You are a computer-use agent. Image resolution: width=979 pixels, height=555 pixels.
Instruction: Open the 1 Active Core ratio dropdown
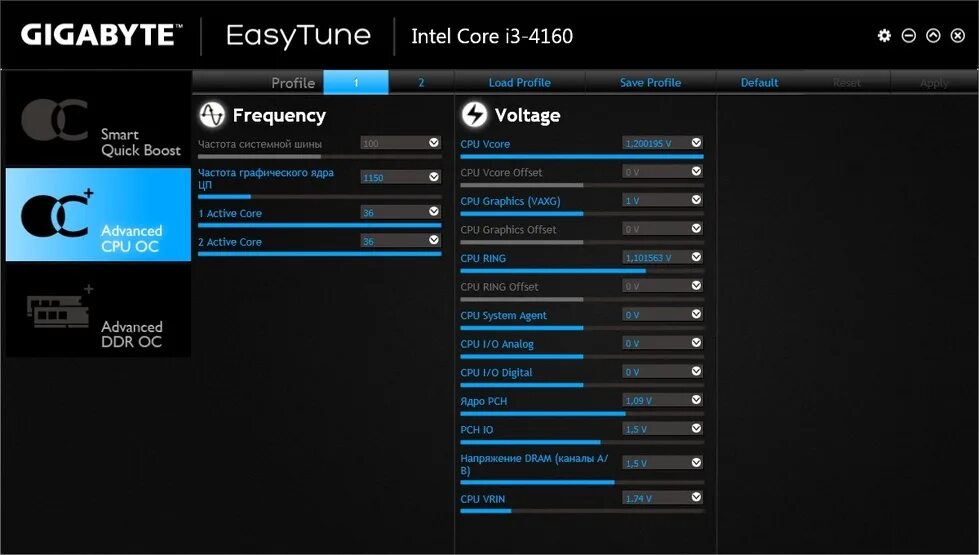pyautogui.click(x=434, y=212)
